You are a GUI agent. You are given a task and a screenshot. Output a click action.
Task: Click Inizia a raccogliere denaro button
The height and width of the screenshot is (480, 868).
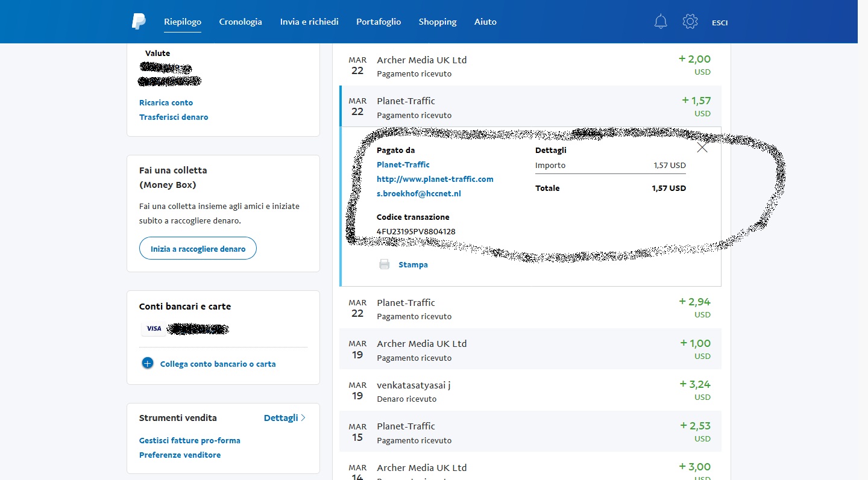click(x=198, y=249)
